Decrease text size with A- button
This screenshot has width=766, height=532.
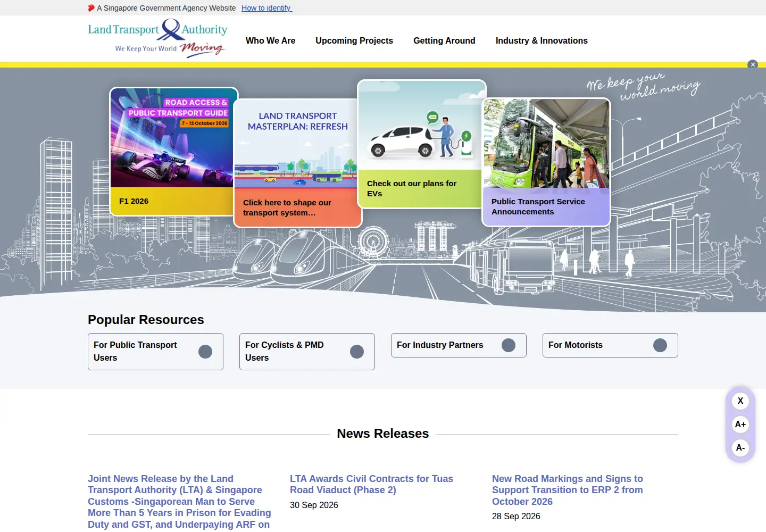point(740,448)
